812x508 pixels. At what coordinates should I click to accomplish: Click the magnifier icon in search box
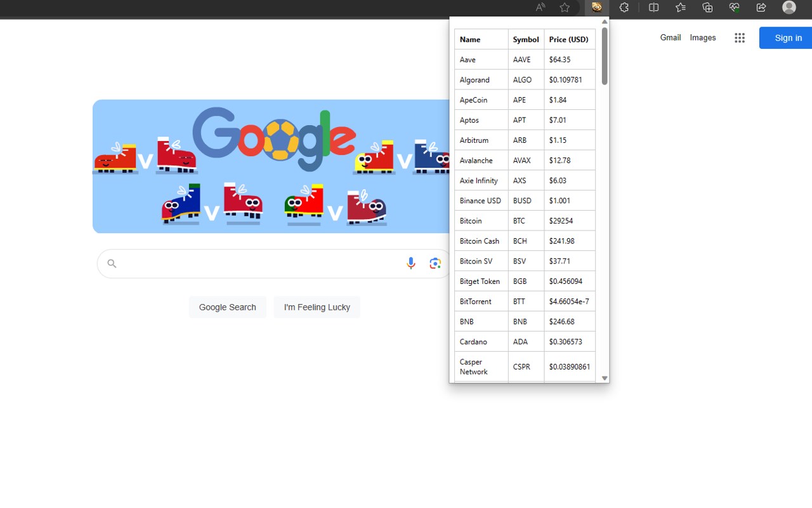click(x=112, y=264)
